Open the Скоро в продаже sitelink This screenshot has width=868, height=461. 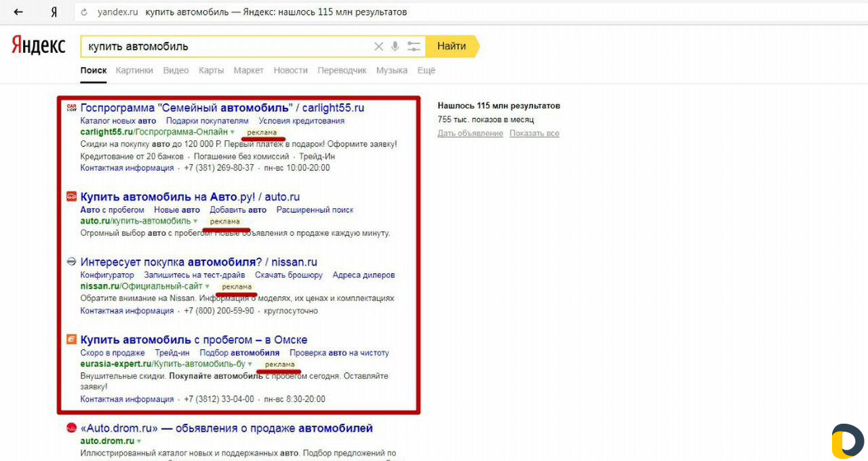[113, 353]
